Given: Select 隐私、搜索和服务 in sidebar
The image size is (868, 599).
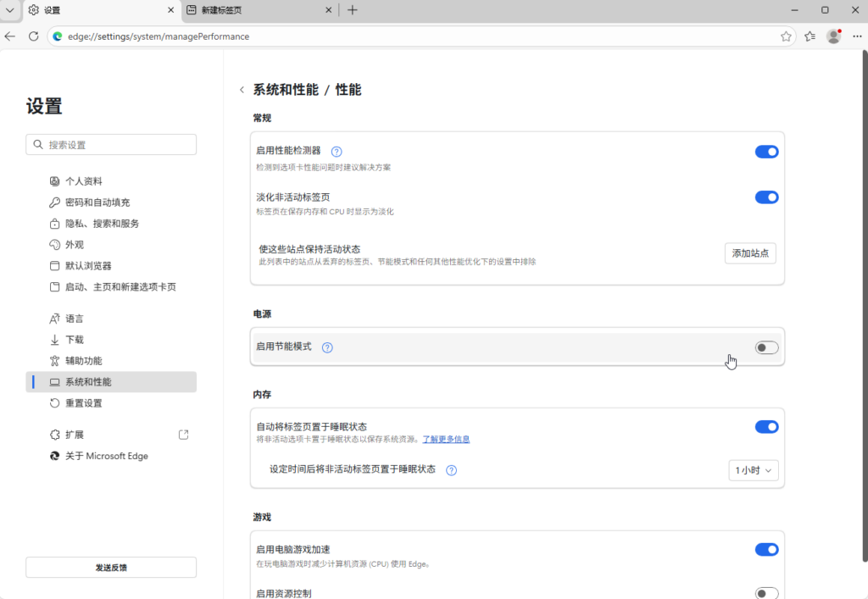Looking at the screenshot, I should coord(102,224).
